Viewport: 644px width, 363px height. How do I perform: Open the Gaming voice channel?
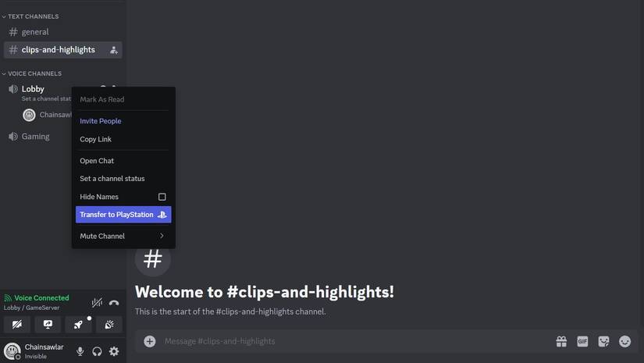point(35,137)
